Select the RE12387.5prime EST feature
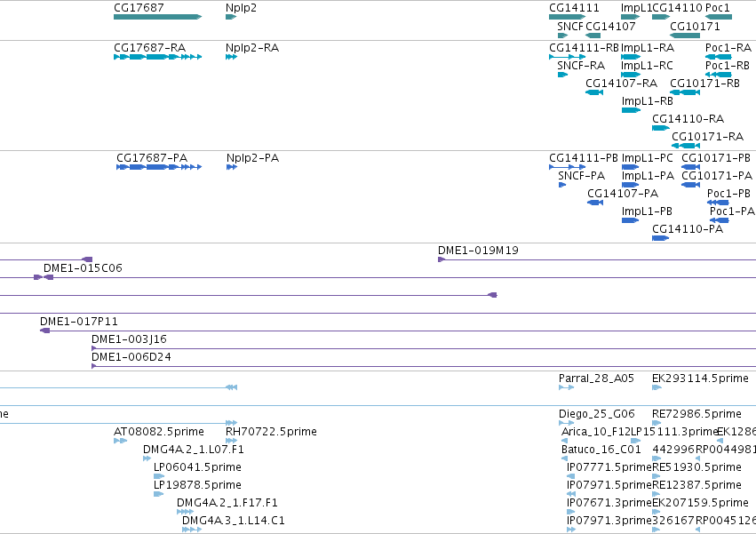The height and width of the screenshot is (534, 756). (x=657, y=494)
